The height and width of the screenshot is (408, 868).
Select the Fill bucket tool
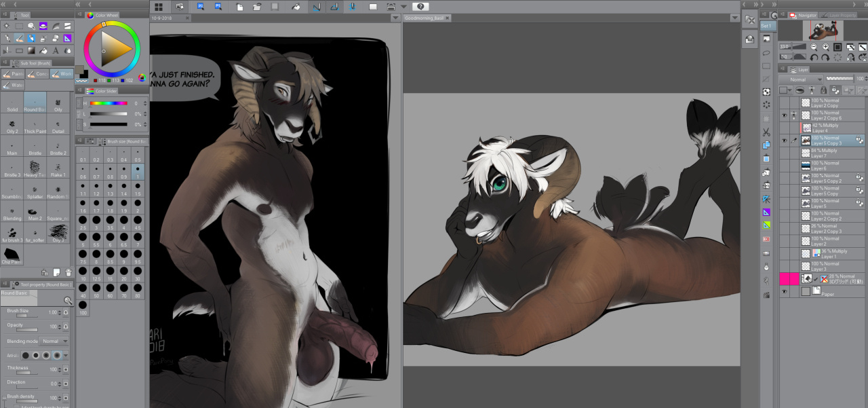43,50
